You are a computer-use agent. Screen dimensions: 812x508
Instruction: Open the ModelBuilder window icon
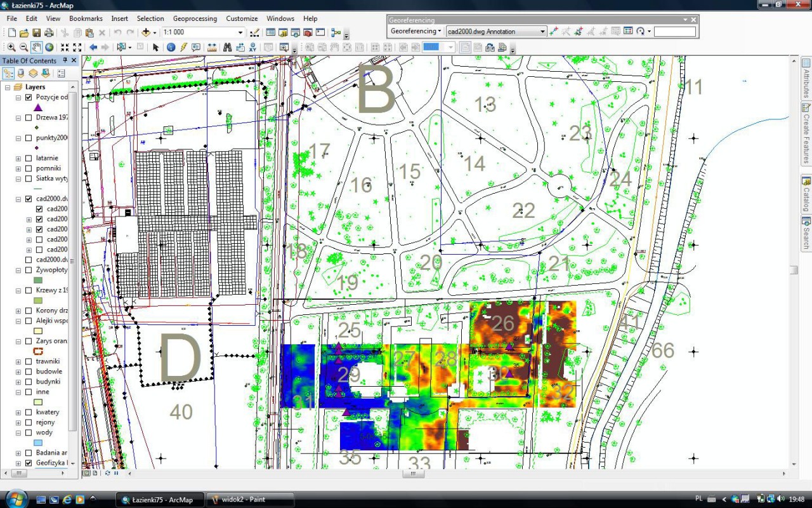336,32
